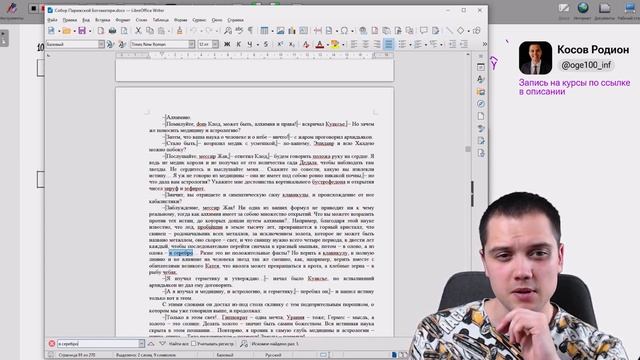This screenshot has height=360, width=640.
Task: Select the Line drawing tool
Action: pos(449,31)
